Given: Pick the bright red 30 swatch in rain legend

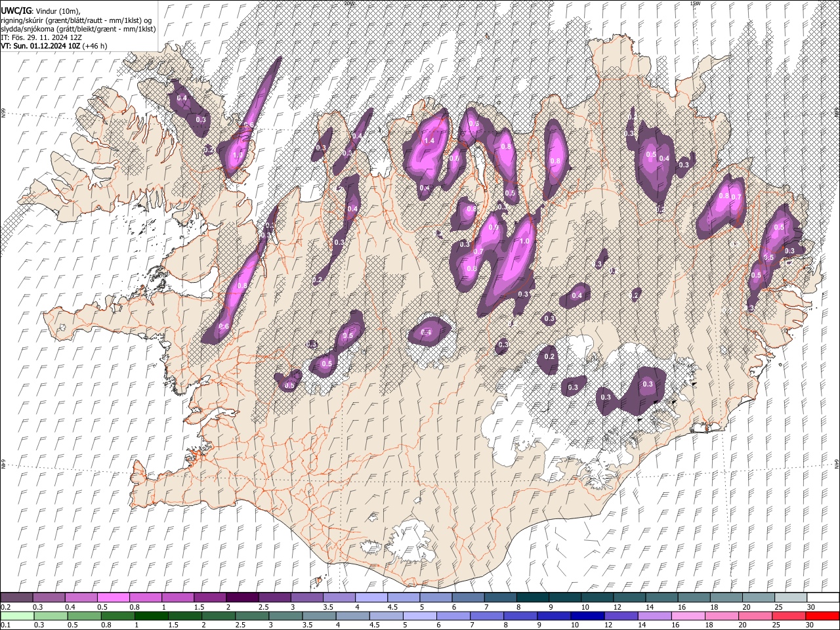Looking at the screenshot, I should coord(822,616).
